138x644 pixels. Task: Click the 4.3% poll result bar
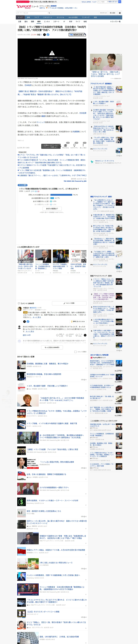51,201
